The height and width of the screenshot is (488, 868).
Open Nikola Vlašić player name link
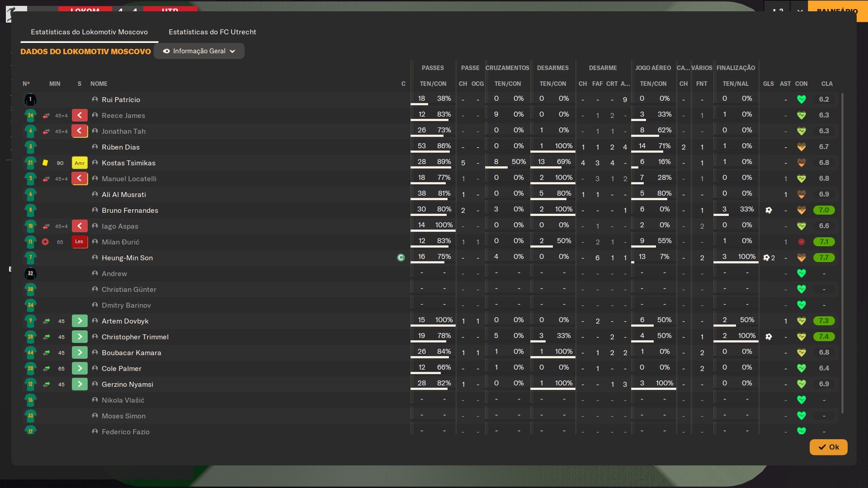point(123,400)
